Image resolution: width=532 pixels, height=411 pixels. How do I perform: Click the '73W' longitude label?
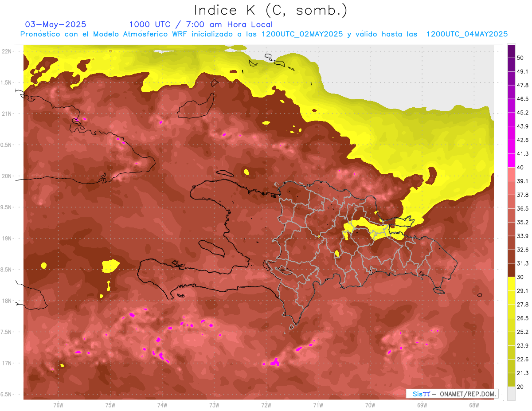coord(214,405)
